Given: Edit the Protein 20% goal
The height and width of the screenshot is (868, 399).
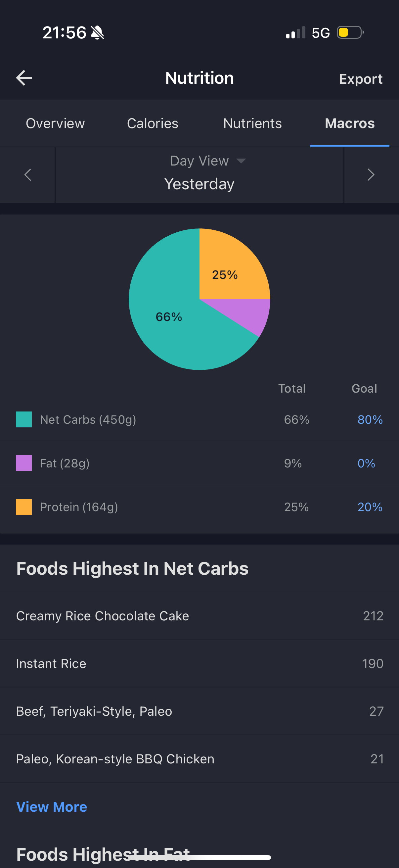Looking at the screenshot, I should point(370,507).
